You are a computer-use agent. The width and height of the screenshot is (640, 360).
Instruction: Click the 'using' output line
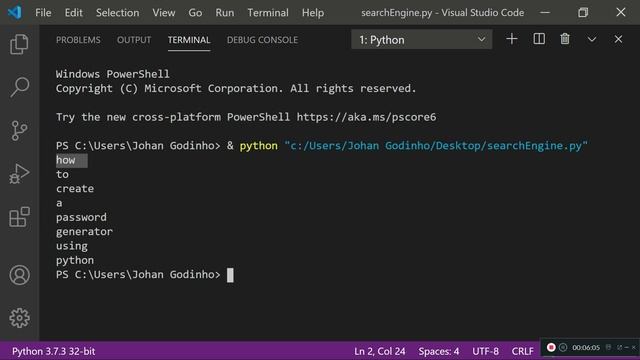point(71,246)
